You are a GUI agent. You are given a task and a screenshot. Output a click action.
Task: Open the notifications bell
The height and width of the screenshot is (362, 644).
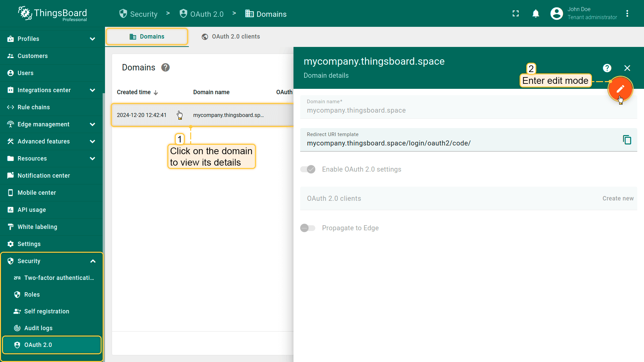tap(536, 14)
